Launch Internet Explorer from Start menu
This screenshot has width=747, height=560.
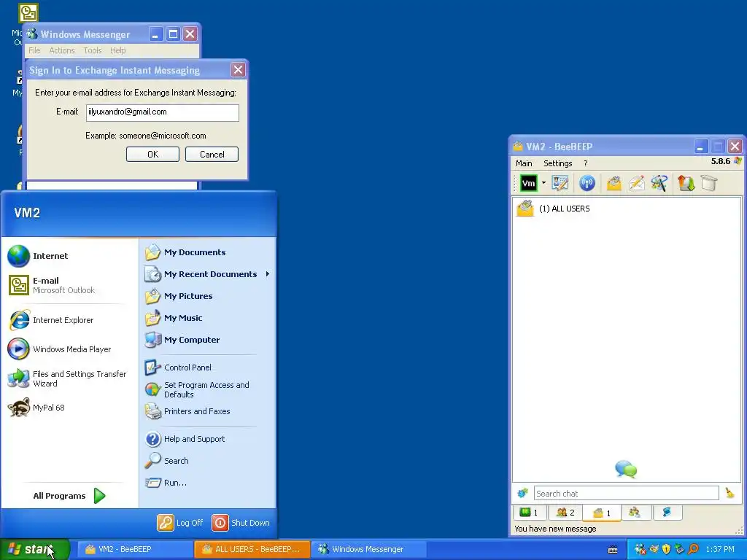(69, 320)
